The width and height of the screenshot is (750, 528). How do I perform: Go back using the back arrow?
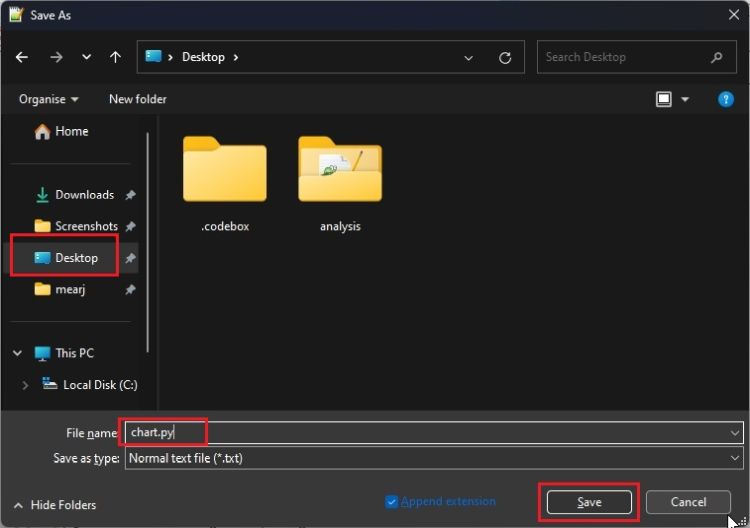click(x=22, y=57)
